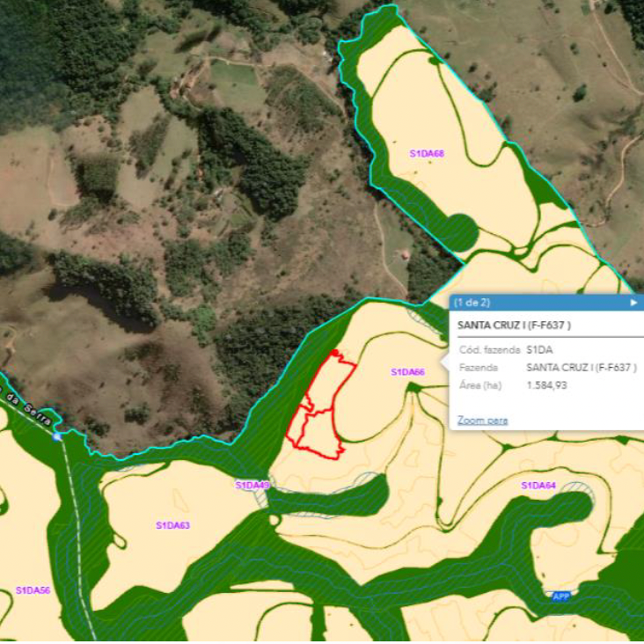Click the S1DA56 parcel label
The image size is (644, 644).
(x=33, y=590)
